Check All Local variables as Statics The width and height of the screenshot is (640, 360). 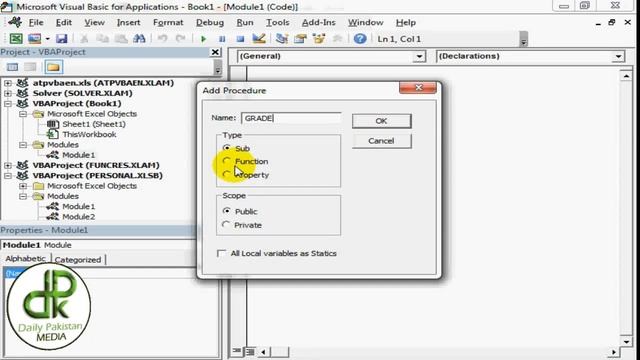pyautogui.click(x=222, y=253)
